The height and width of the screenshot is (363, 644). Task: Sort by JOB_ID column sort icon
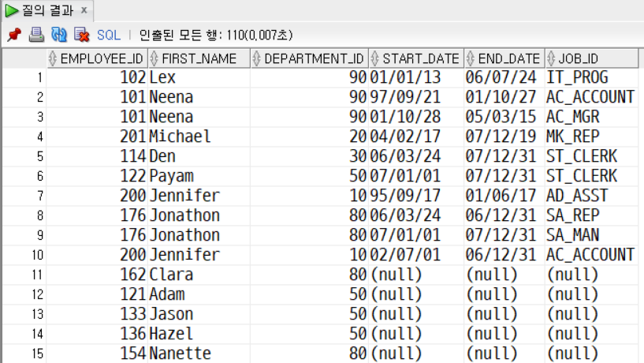tap(551, 58)
